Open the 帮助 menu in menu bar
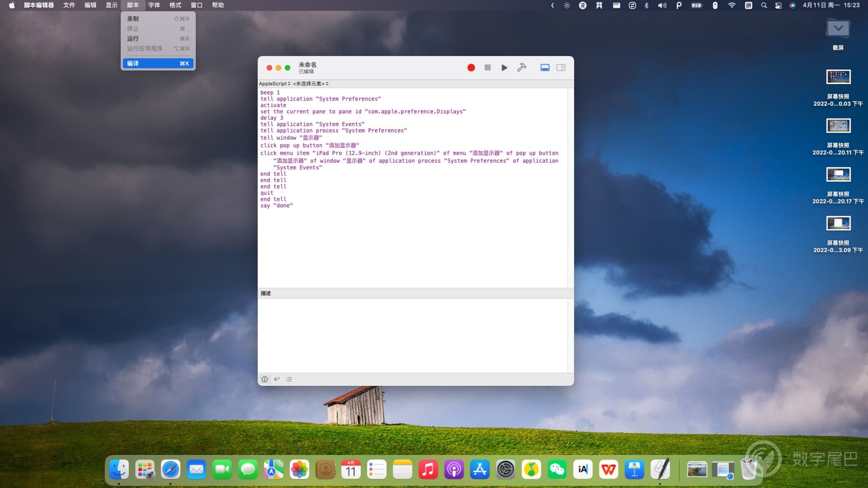Viewport: 868px width, 488px height. [x=218, y=5]
